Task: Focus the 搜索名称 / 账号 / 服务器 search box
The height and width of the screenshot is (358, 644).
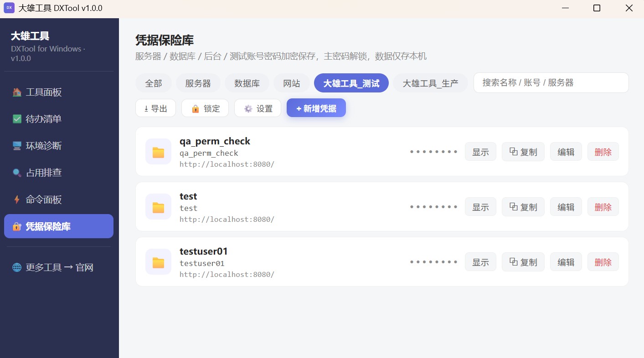Action: [x=551, y=82]
